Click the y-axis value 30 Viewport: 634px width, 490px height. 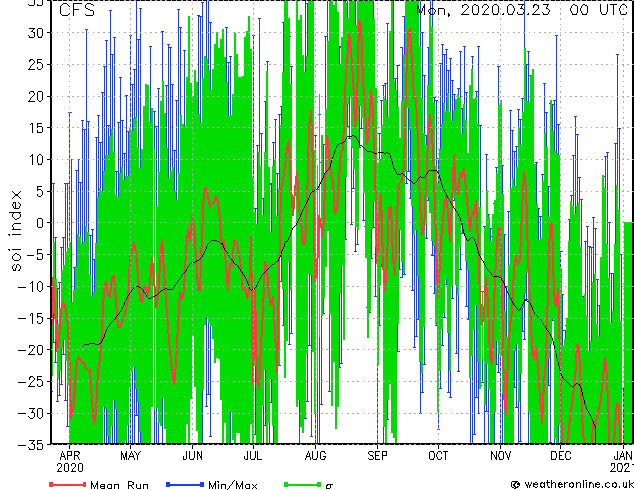pyautogui.click(x=36, y=33)
